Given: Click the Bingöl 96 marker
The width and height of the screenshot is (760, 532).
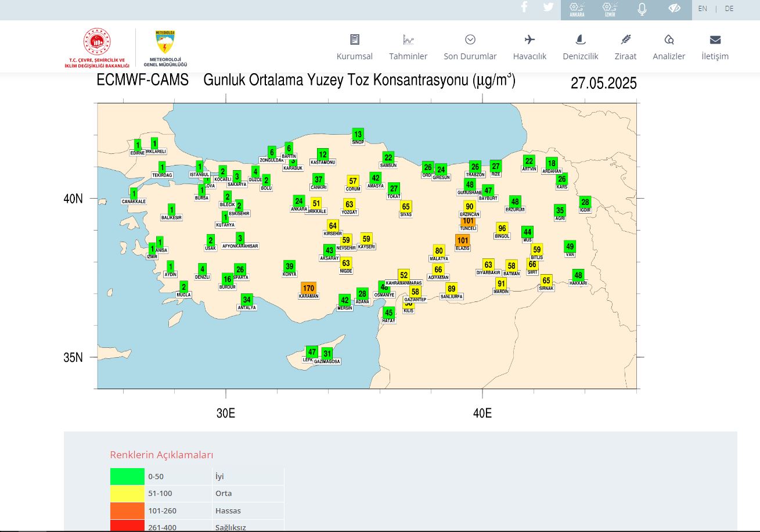Looking at the screenshot, I should click(x=502, y=228).
